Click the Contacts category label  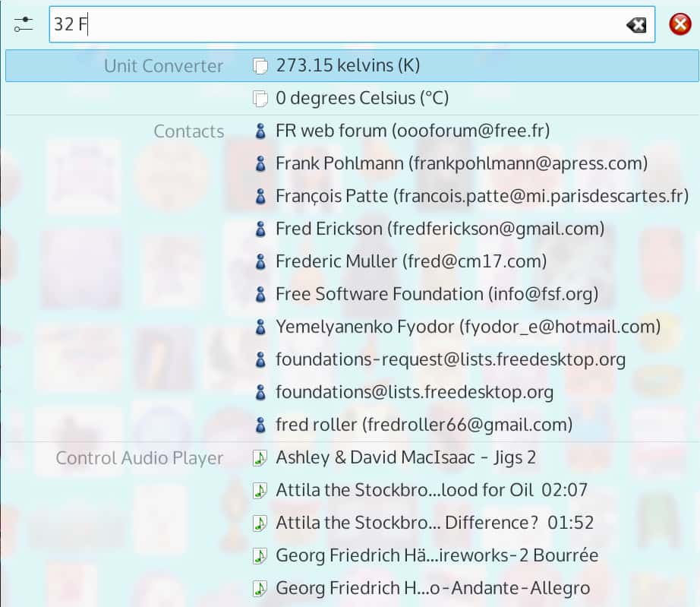click(189, 131)
